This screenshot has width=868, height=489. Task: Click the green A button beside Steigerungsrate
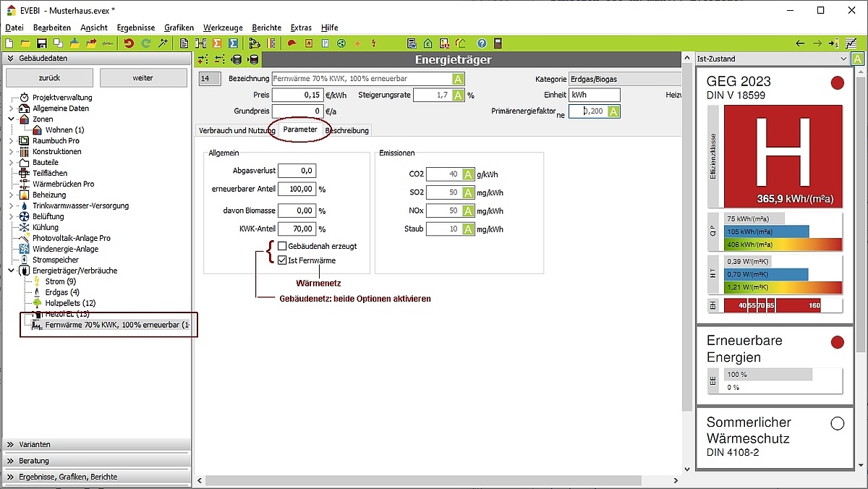459,95
